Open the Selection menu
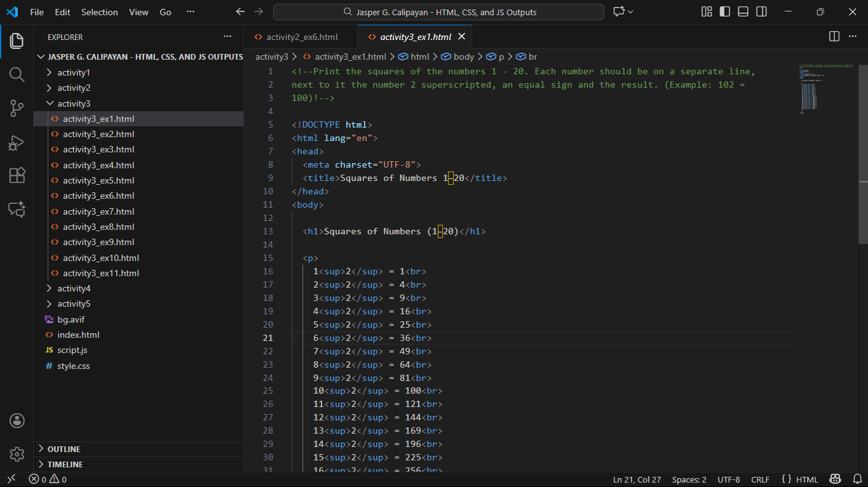The height and width of the screenshot is (487, 868). point(99,12)
